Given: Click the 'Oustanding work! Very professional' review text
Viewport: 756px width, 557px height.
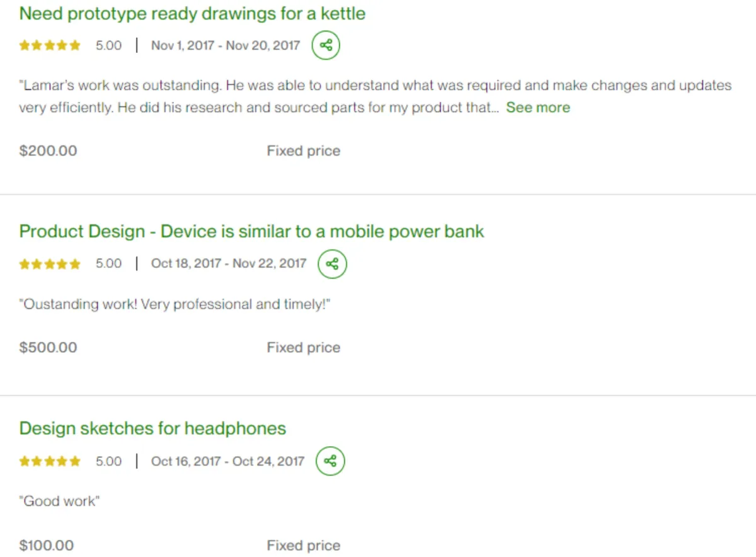Looking at the screenshot, I should (x=175, y=305).
